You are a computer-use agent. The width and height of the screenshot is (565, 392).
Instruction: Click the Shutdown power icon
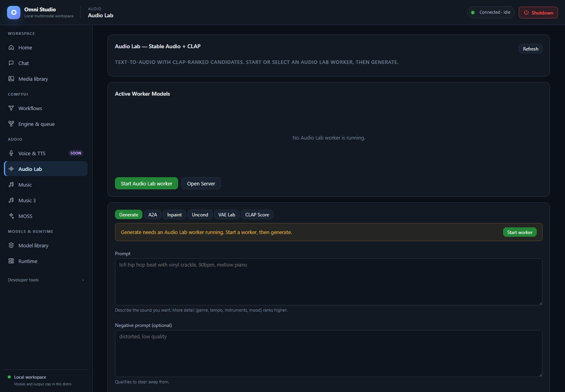coord(527,13)
